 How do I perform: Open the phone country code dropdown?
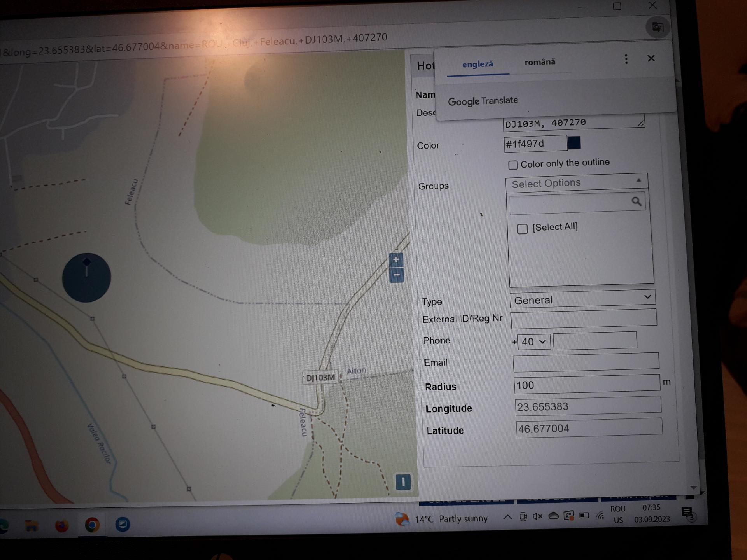533,342
